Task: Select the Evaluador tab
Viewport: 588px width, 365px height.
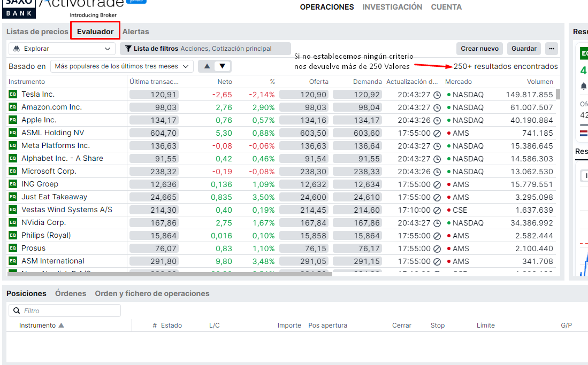Action: tap(95, 32)
